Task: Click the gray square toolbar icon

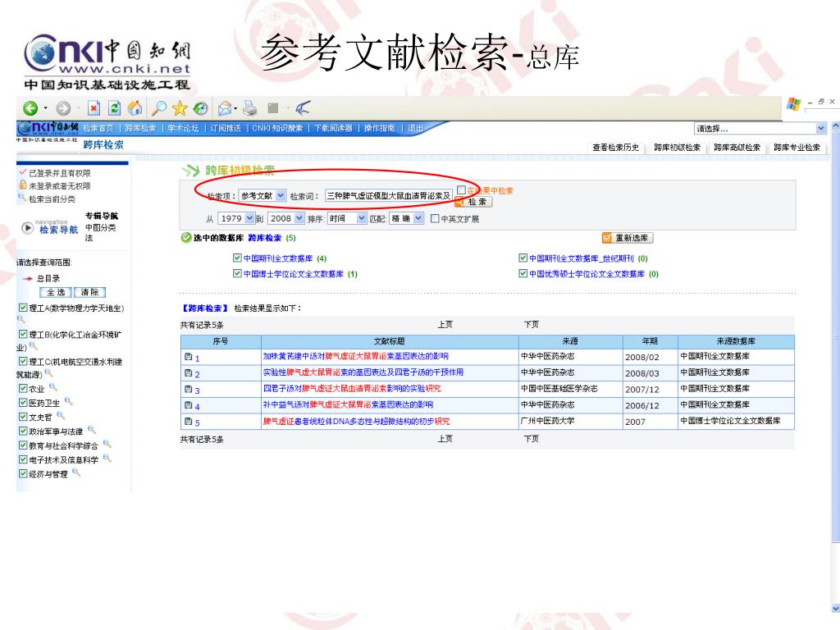Action: click(273, 108)
